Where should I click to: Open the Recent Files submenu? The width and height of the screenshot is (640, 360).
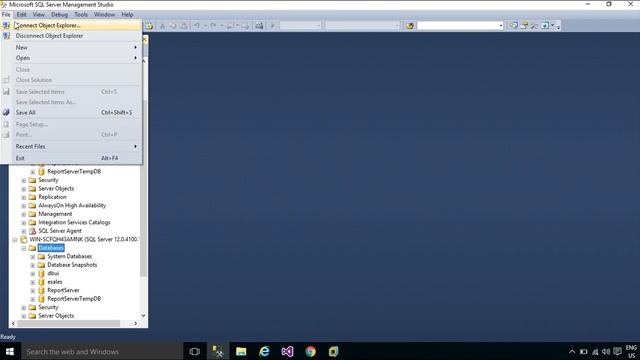click(x=71, y=146)
